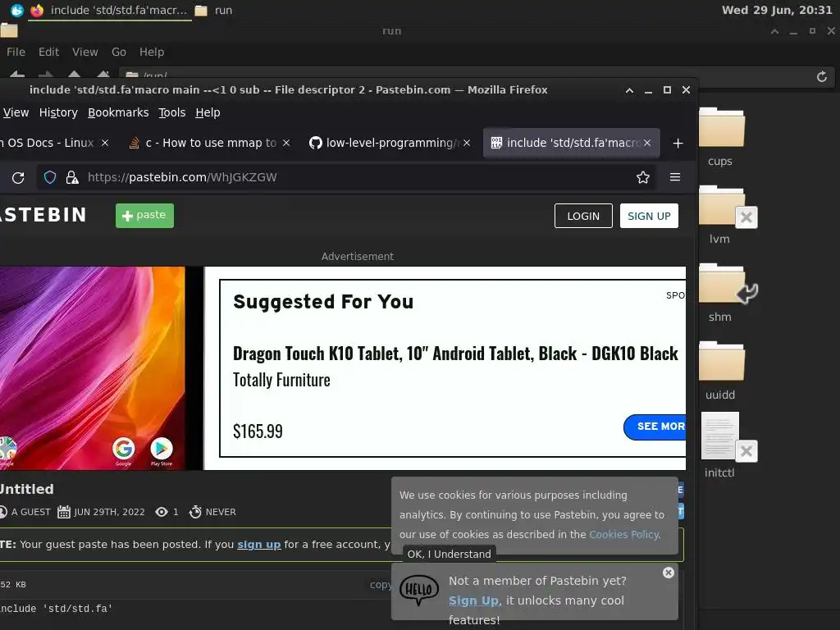This screenshot has width=840, height=630.
Task: Open the shm folder in file manager
Action: 721,293
